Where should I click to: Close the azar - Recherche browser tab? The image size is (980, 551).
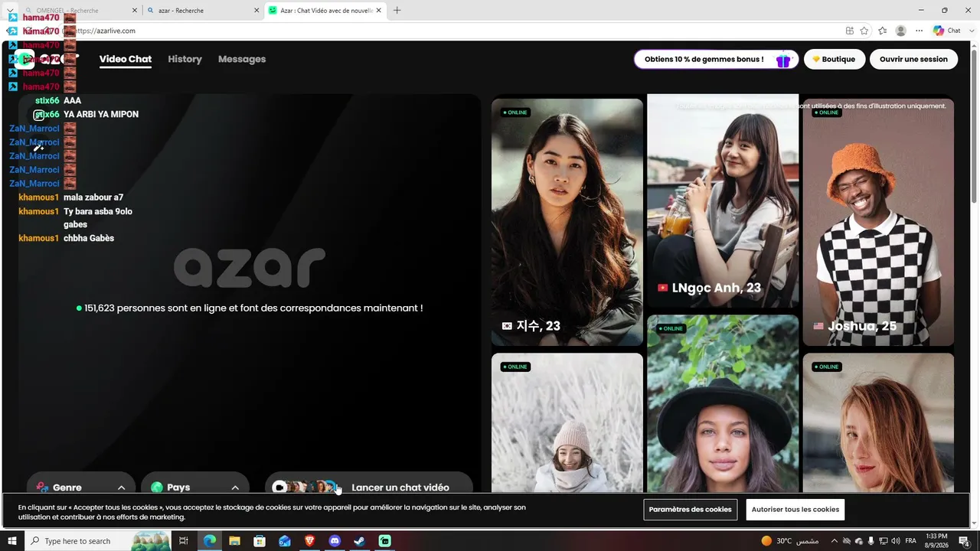click(255, 11)
